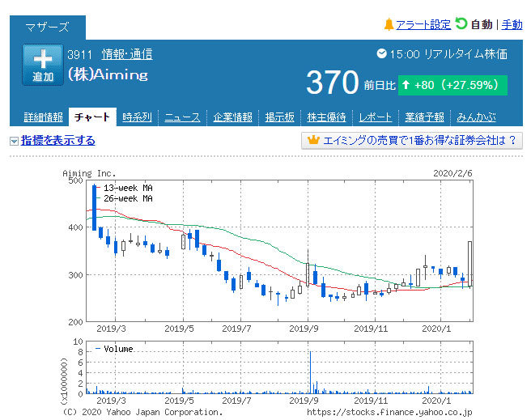Open the 指標を表示する link

tap(58, 141)
